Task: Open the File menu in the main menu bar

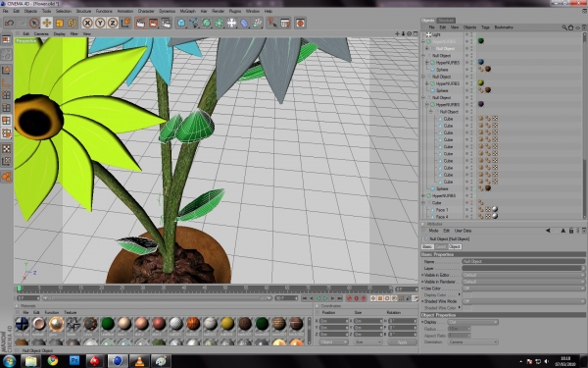Action: tap(5, 11)
